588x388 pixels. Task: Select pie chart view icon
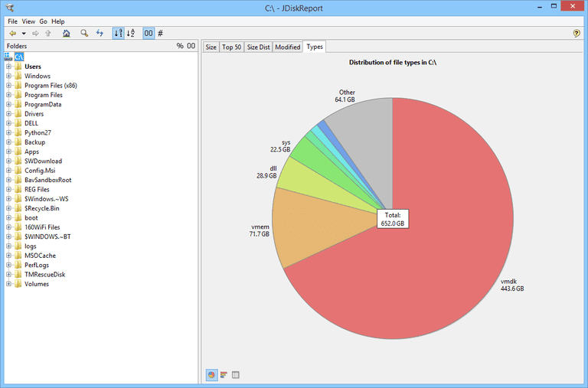(x=211, y=374)
